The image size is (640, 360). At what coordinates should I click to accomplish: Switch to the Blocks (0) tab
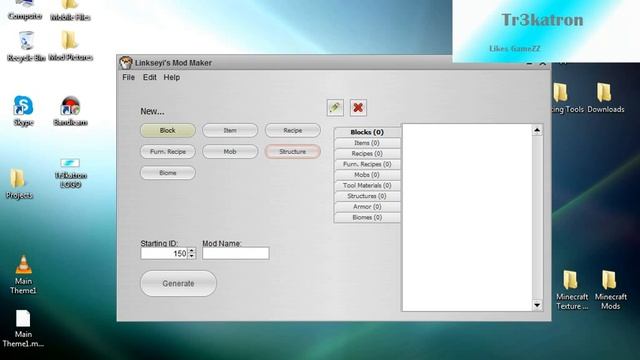pyautogui.click(x=367, y=132)
